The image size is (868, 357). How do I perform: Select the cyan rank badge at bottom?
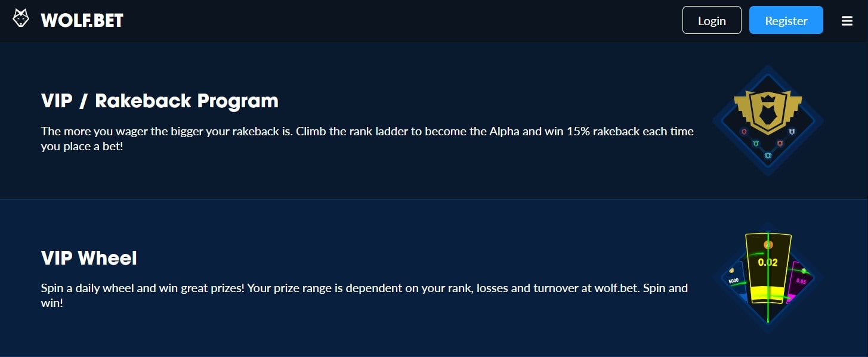(x=768, y=156)
